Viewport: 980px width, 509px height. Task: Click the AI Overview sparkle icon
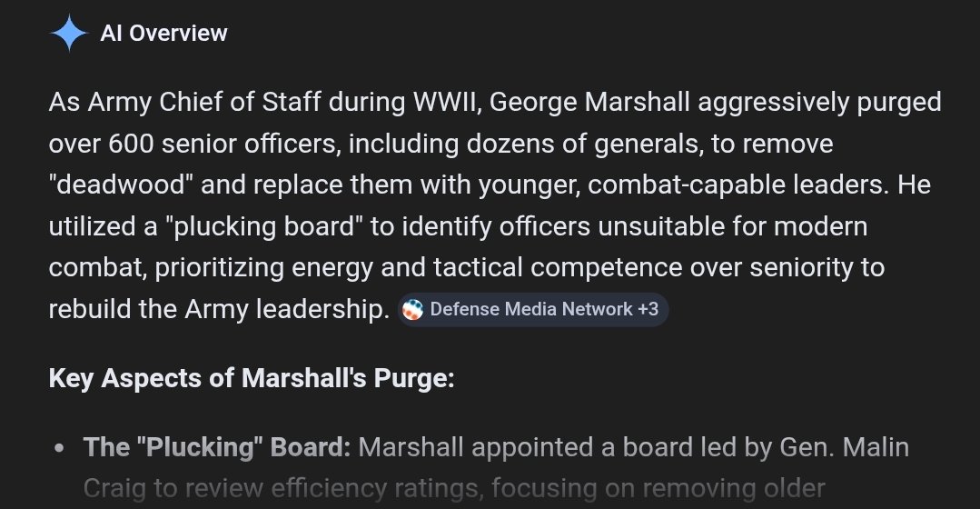tap(68, 35)
